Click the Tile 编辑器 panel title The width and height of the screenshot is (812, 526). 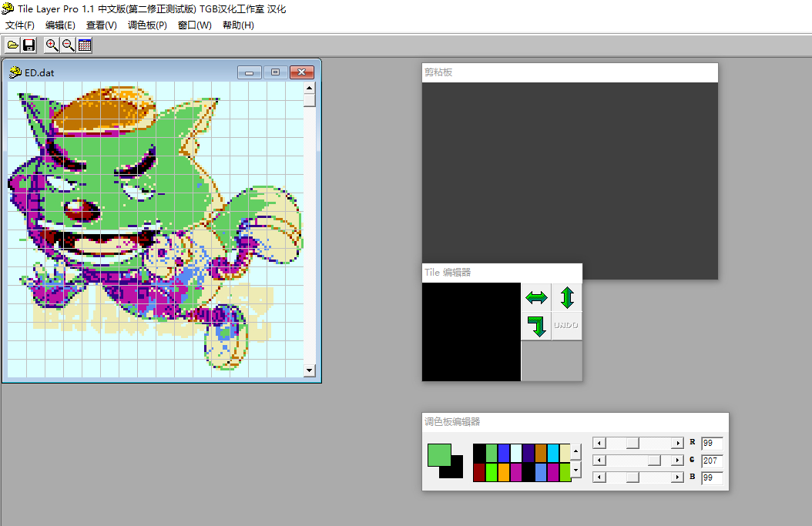pos(448,273)
